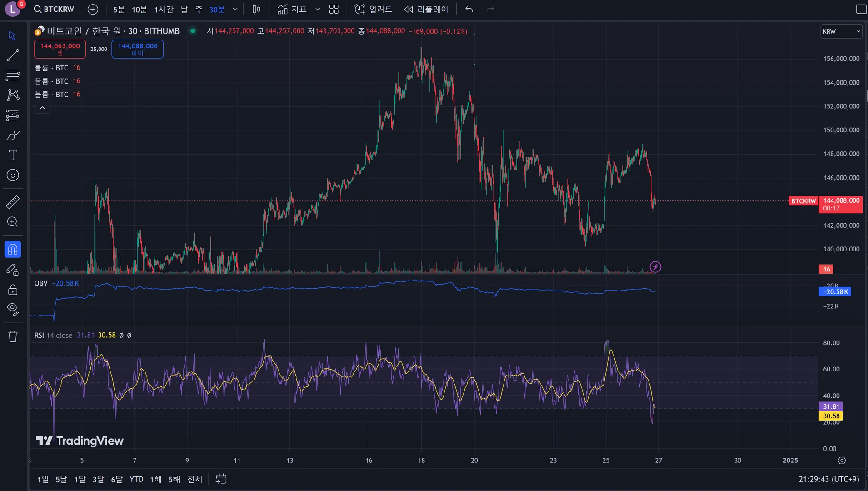The image size is (868, 491).
Task: Set range to 전체
Action: (195, 479)
